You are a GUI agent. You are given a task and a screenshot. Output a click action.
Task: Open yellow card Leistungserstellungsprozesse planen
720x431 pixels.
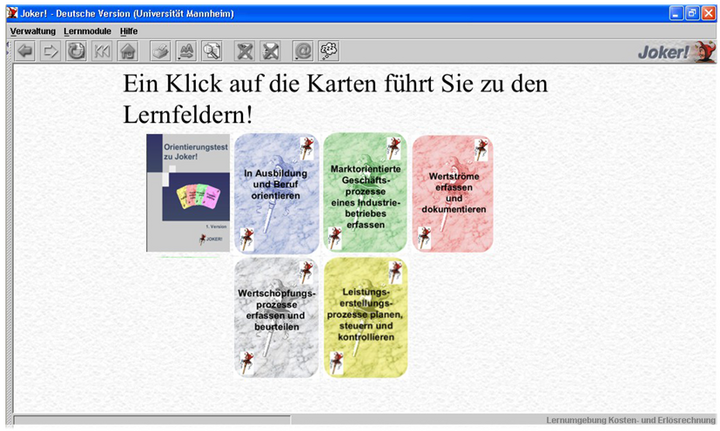point(366,317)
